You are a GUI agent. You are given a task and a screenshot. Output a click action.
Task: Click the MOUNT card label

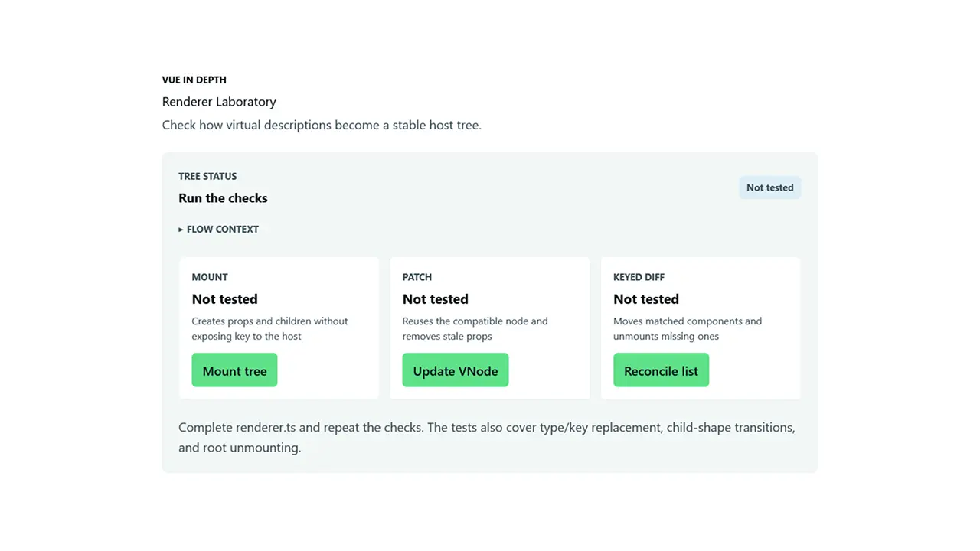coord(210,277)
